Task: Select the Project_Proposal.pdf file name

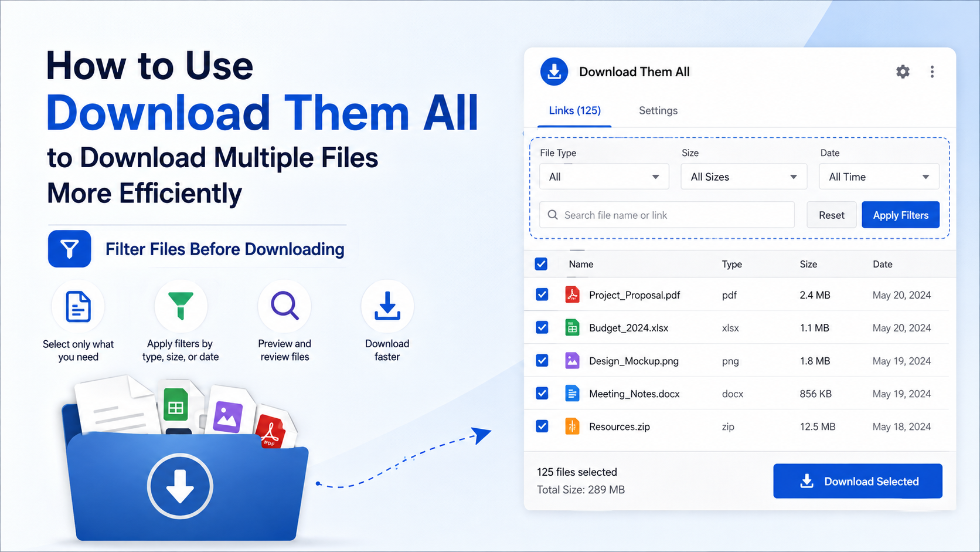Action: tap(635, 294)
